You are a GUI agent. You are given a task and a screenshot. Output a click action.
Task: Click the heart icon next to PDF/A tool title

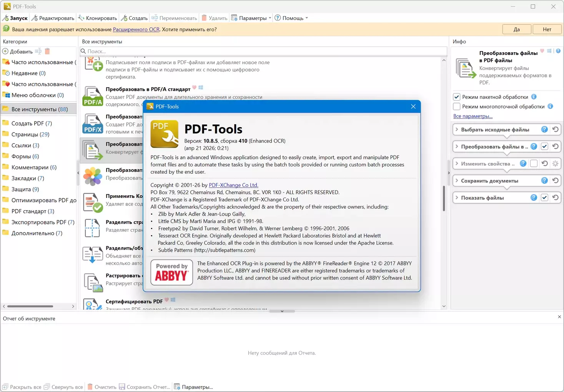click(x=195, y=88)
